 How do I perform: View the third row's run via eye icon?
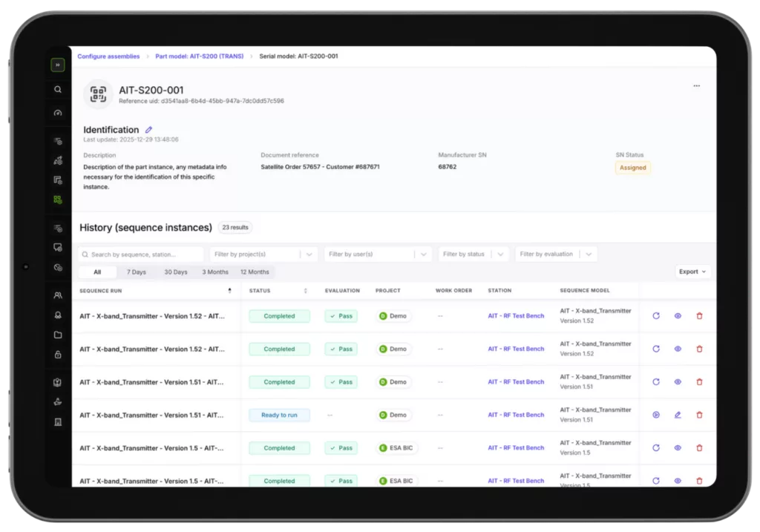[x=678, y=382]
